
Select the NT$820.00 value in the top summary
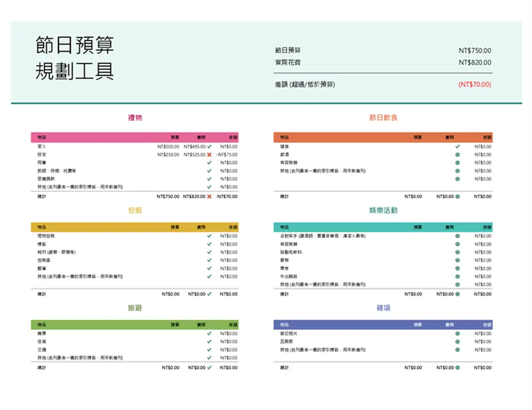pos(475,63)
